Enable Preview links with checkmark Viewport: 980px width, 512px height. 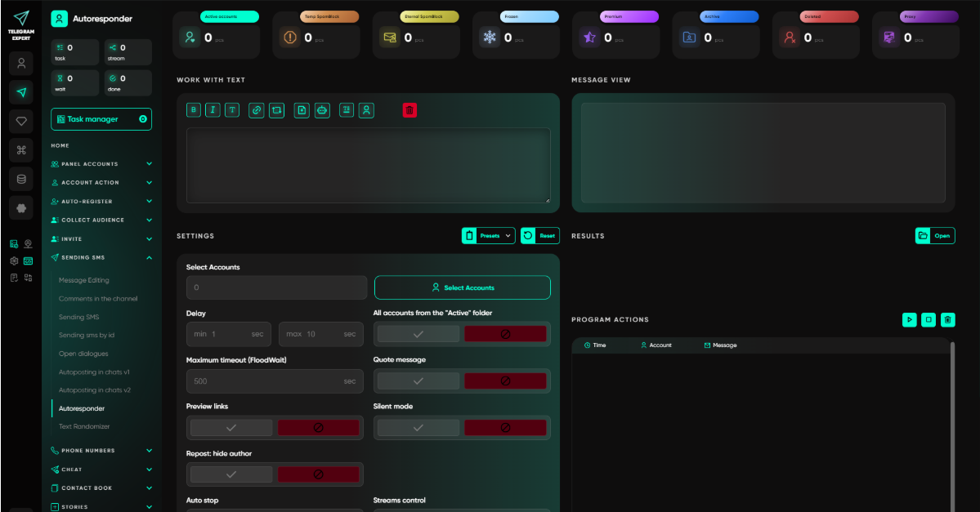[x=231, y=428]
